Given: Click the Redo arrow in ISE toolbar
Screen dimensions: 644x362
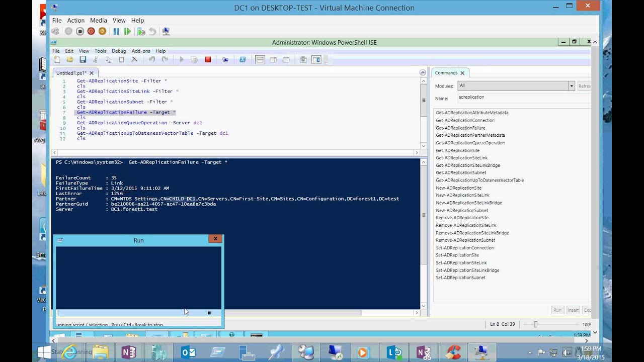Looking at the screenshot, I should pyautogui.click(x=165, y=60).
